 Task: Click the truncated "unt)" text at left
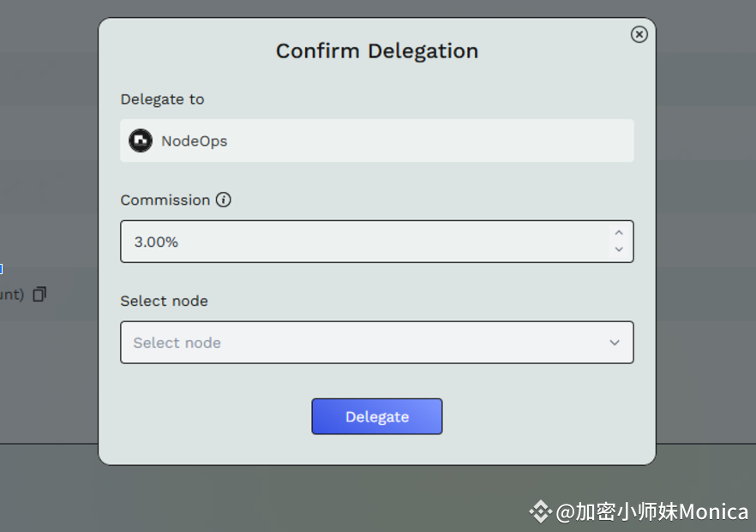point(11,295)
